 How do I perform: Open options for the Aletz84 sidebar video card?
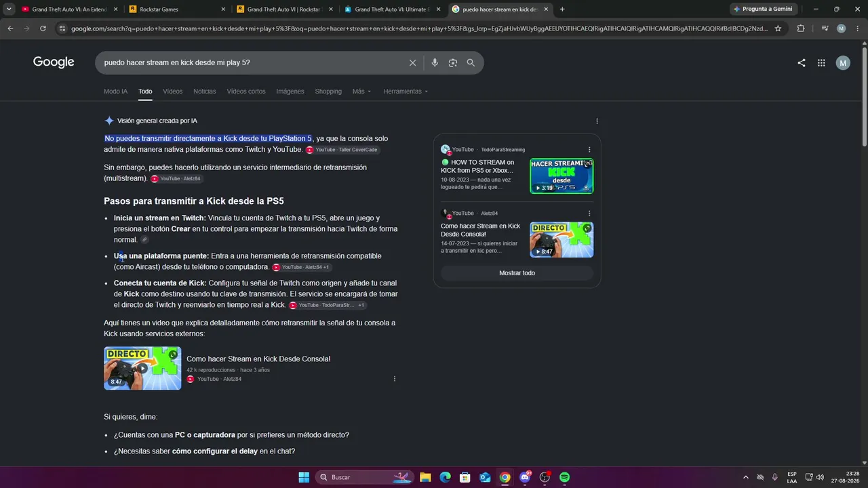coord(589,213)
